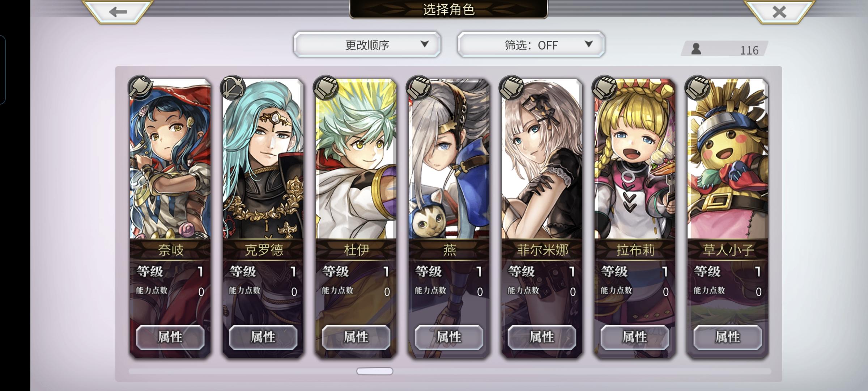Click the axe weapon icon on 奈岐
Image resolution: width=868 pixels, height=391 pixels.
[x=141, y=88]
